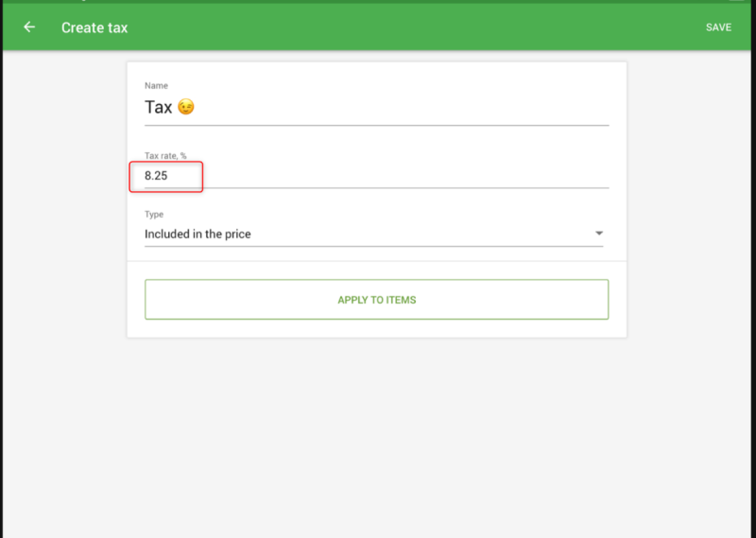Viewport: 756px width, 538px height.
Task: Go back using the header arrow
Action: (29, 27)
